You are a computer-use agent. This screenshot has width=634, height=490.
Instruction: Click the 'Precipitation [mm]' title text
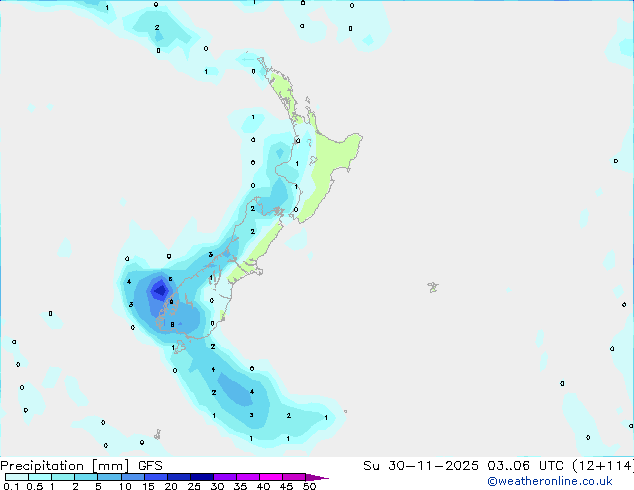pyautogui.click(x=65, y=466)
